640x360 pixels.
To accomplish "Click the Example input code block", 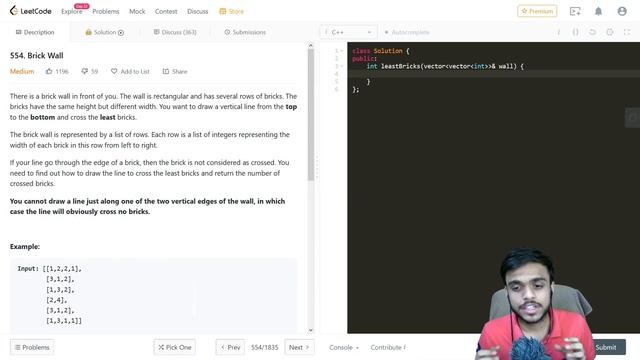I will (x=153, y=295).
